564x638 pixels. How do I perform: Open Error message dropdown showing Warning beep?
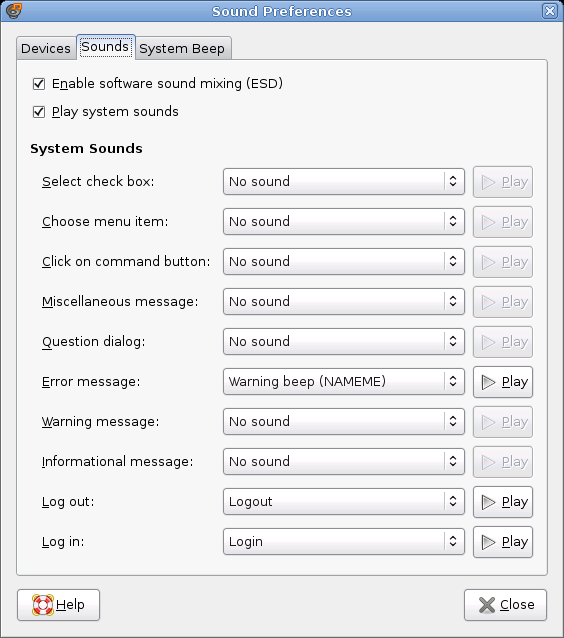click(x=344, y=382)
